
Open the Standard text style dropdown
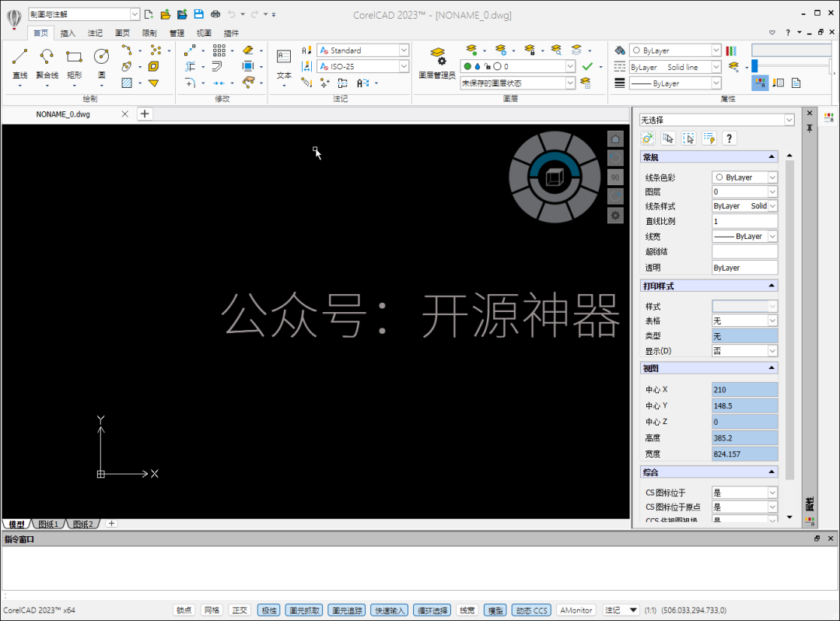pyautogui.click(x=362, y=51)
